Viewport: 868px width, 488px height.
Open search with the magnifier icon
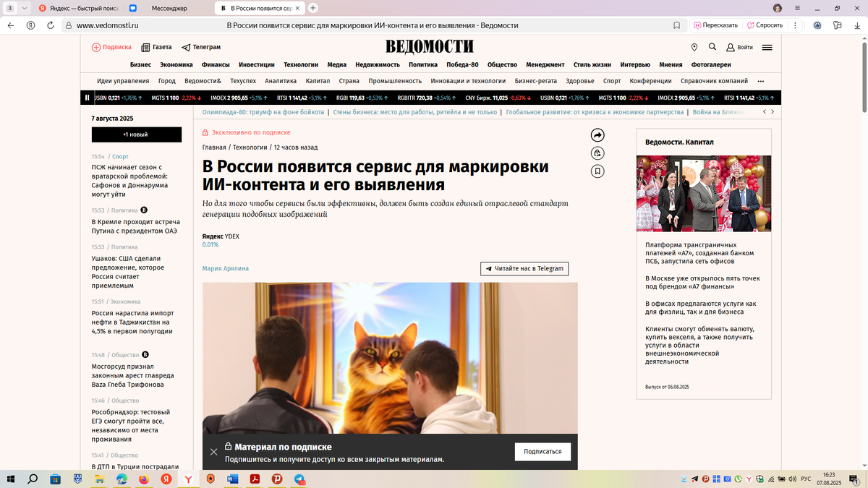pyautogui.click(x=712, y=47)
